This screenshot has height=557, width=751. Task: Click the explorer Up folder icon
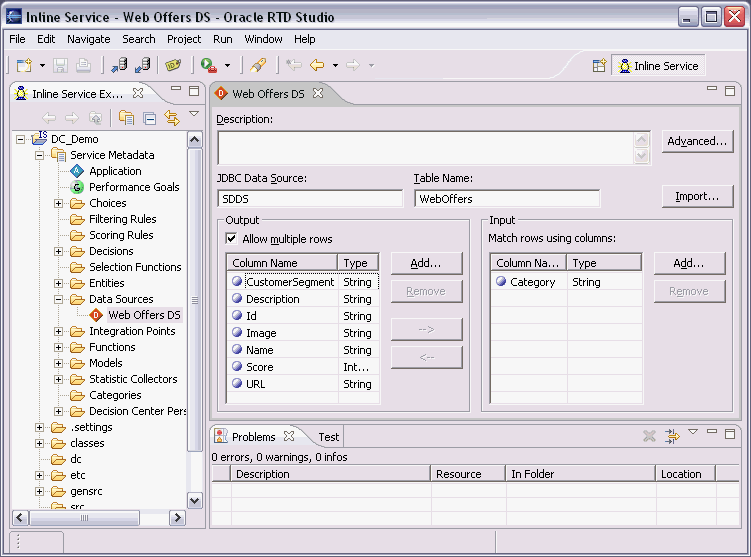(95, 117)
